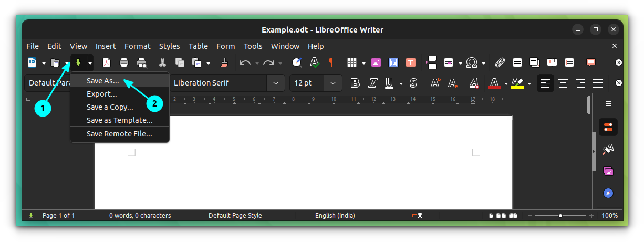Click the Insert Chart icon
This screenshot has width=644, height=243.
(x=393, y=62)
